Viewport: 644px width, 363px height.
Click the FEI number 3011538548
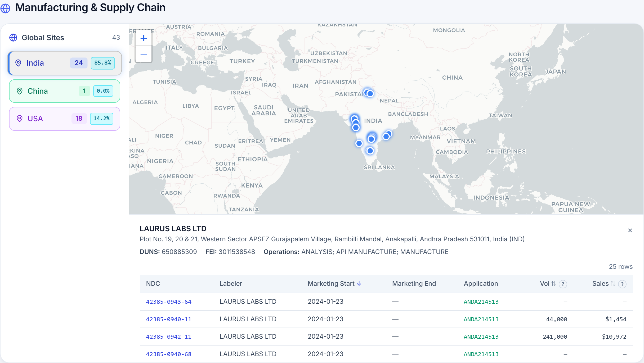coord(237,252)
